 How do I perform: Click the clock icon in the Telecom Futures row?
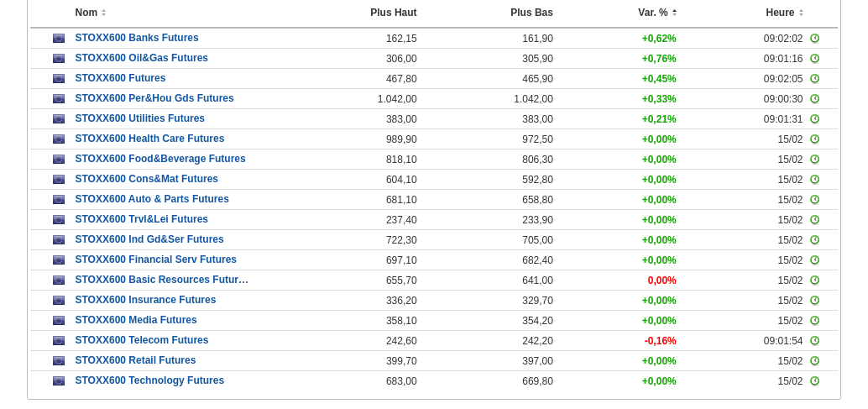814,341
